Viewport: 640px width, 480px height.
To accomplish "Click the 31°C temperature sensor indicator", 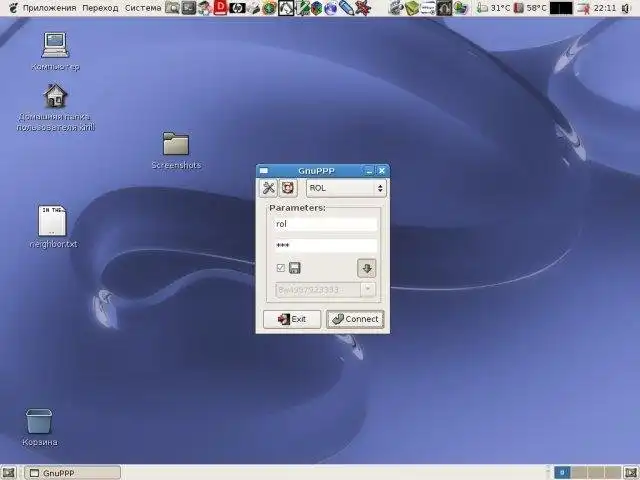I will (493, 8).
